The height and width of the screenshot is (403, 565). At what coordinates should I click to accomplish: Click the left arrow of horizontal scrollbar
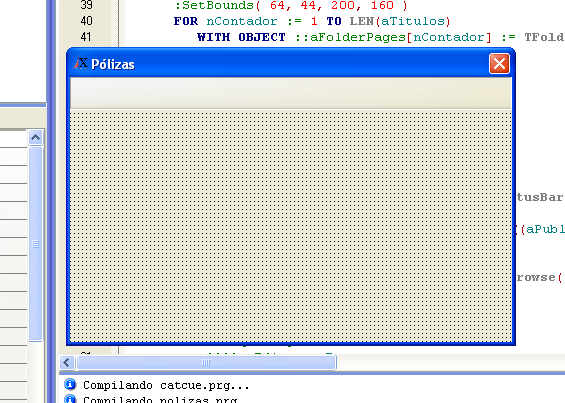tap(67, 362)
